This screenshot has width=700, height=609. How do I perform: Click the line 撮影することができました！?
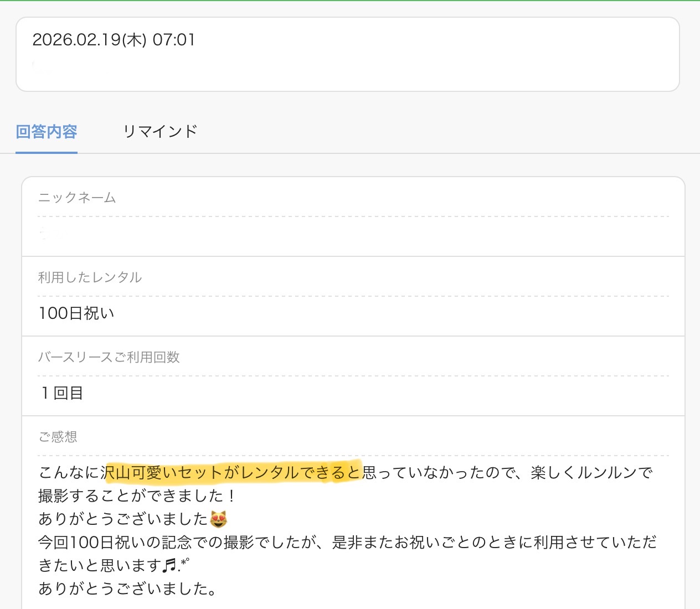(137, 496)
